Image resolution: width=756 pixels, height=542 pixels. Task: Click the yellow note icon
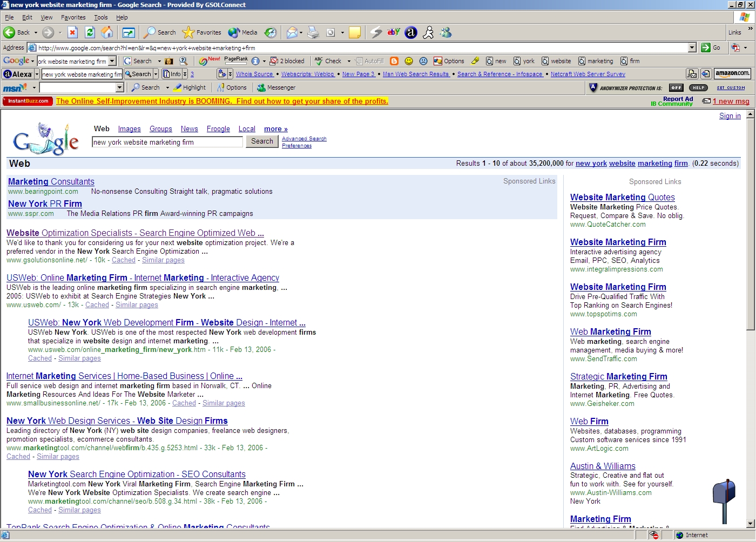click(x=355, y=32)
